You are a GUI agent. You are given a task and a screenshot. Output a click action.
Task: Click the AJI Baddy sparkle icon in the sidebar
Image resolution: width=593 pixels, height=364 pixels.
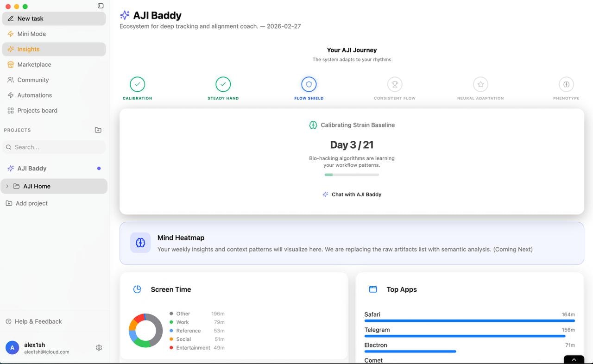(x=11, y=168)
